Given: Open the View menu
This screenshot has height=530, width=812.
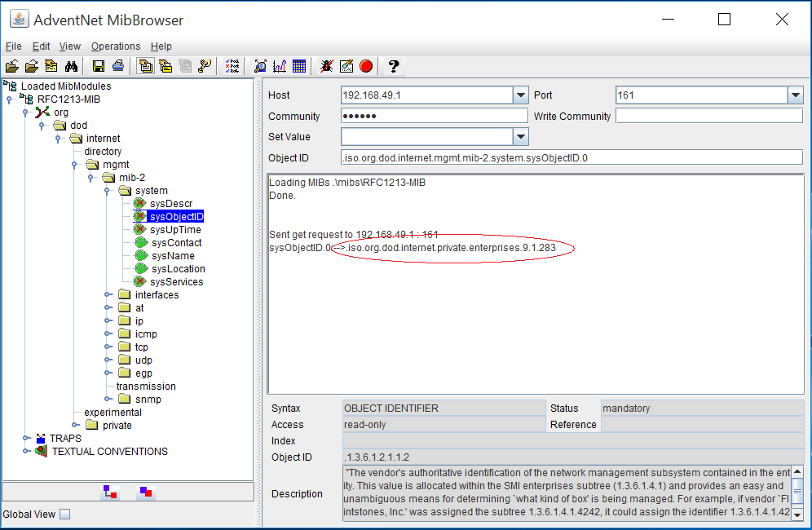Looking at the screenshot, I should [70, 46].
